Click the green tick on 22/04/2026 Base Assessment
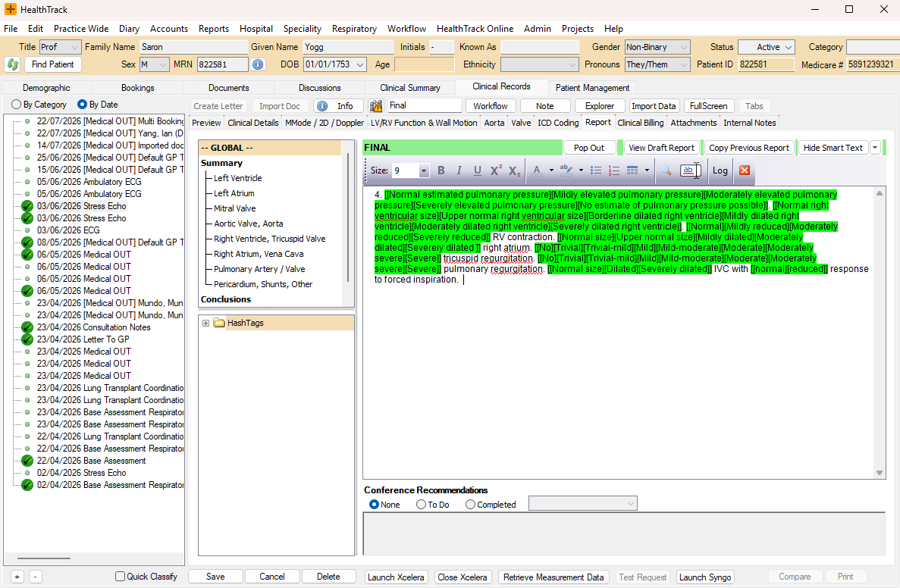Viewport: 900px width, 588px height. coord(27,461)
